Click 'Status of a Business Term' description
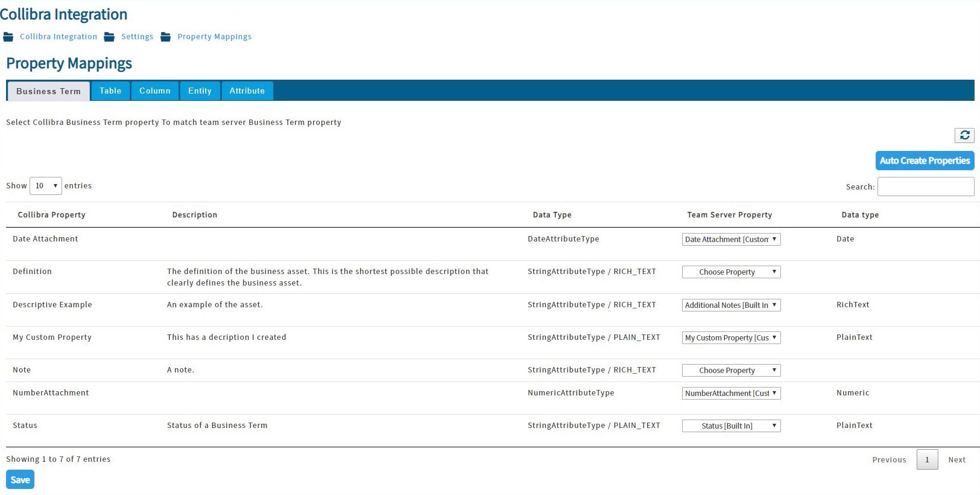 (x=217, y=426)
